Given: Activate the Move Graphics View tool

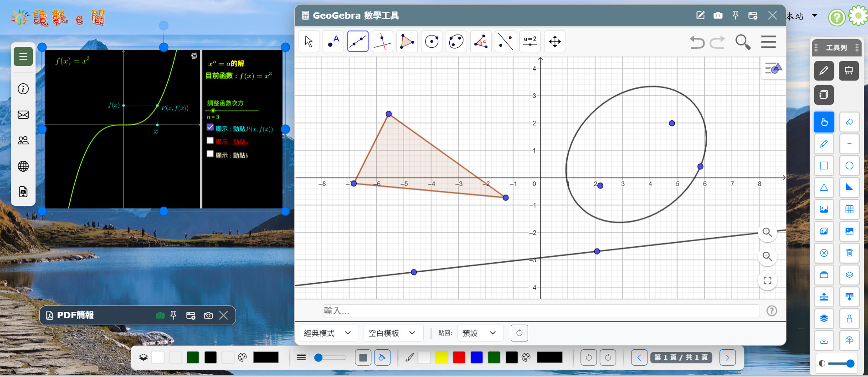Looking at the screenshot, I should click(x=555, y=42).
